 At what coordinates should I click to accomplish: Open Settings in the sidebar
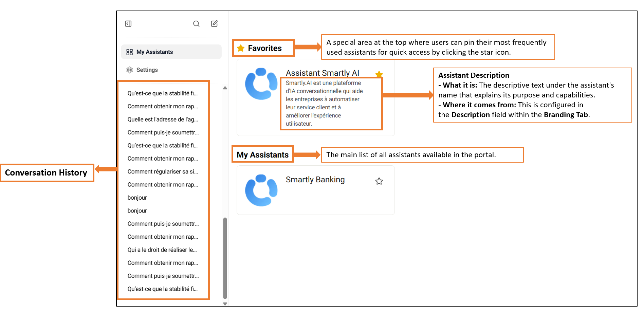171,70
